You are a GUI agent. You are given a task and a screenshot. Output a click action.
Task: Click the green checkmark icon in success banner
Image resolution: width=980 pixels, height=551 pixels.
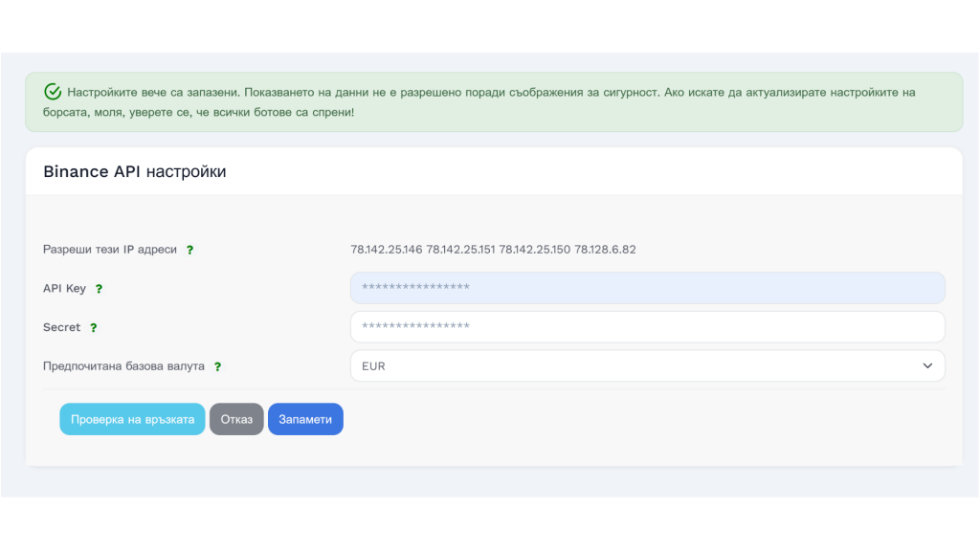[53, 92]
